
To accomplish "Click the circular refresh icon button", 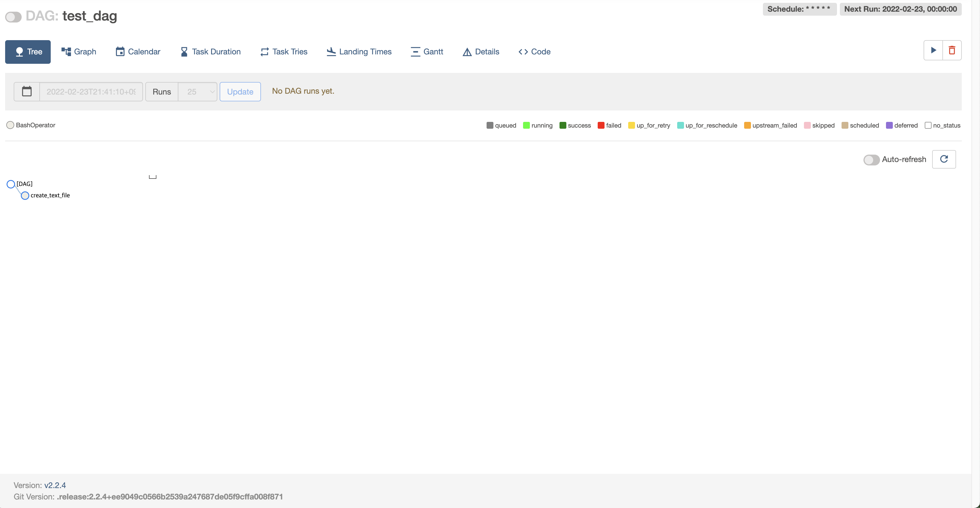I will coord(944,159).
